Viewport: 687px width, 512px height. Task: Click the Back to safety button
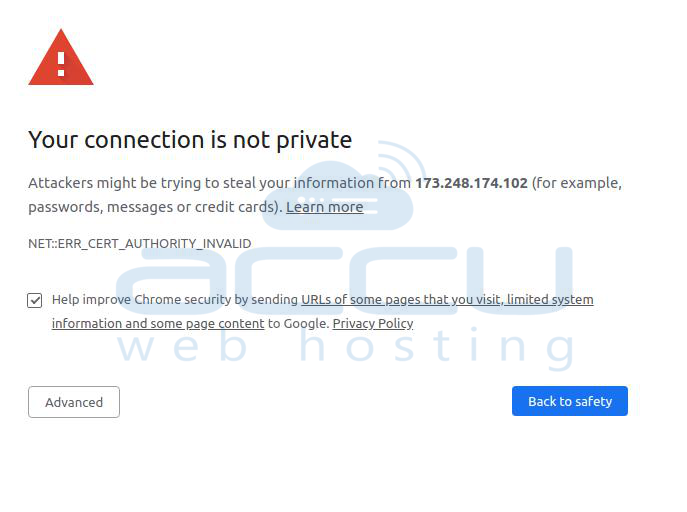tap(570, 401)
